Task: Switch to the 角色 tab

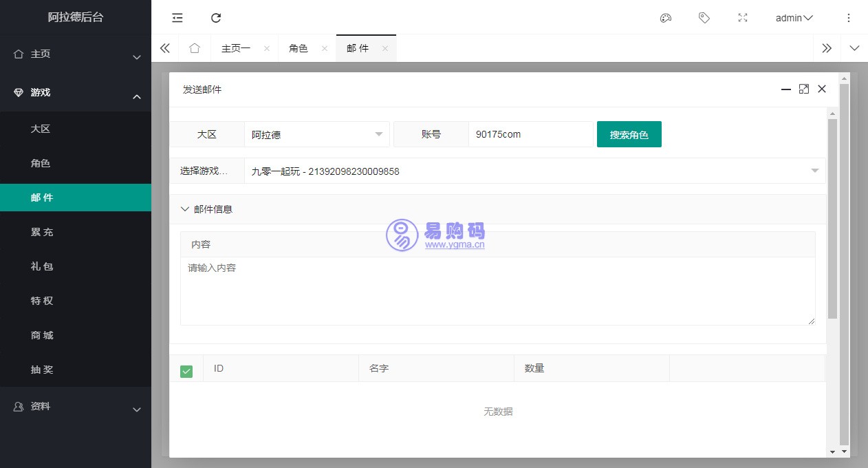Action: [x=299, y=48]
